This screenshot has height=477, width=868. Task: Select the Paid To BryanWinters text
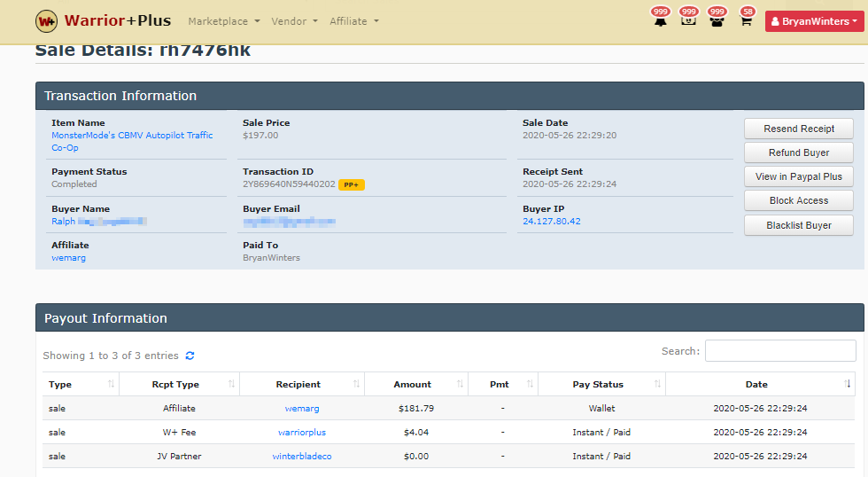tap(271, 258)
